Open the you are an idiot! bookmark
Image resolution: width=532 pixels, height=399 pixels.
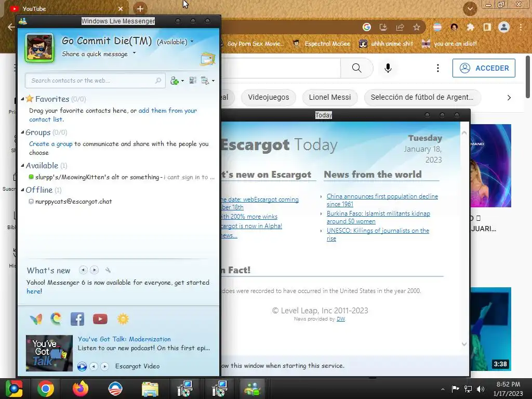tap(449, 44)
